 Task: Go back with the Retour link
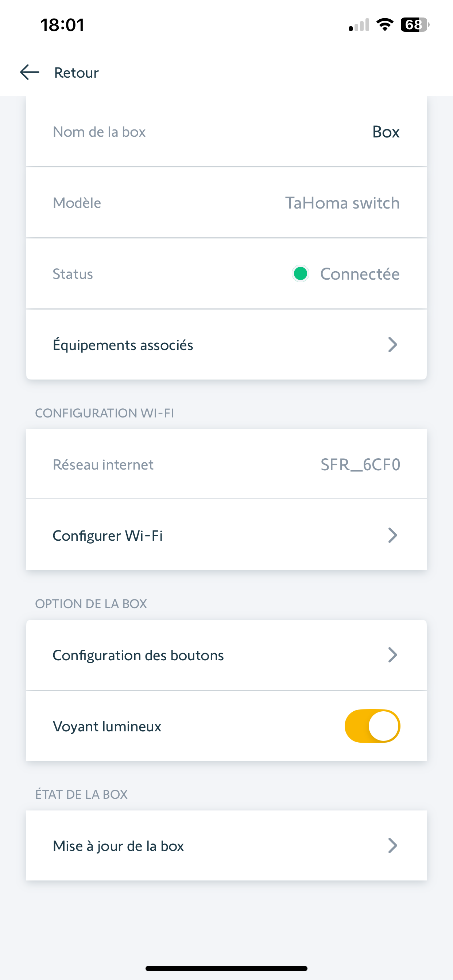76,73
